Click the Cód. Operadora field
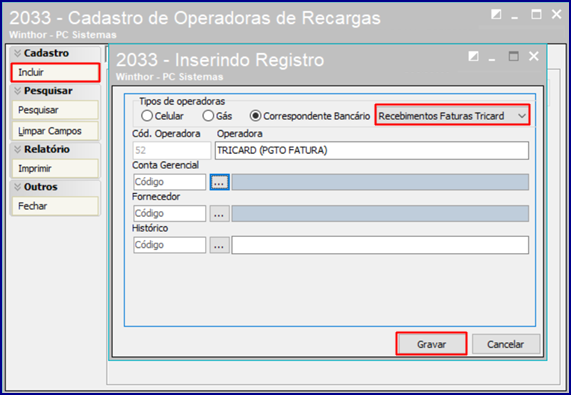Image resolution: width=571 pixels, height=395 pixels. click(x=172, y=150)
